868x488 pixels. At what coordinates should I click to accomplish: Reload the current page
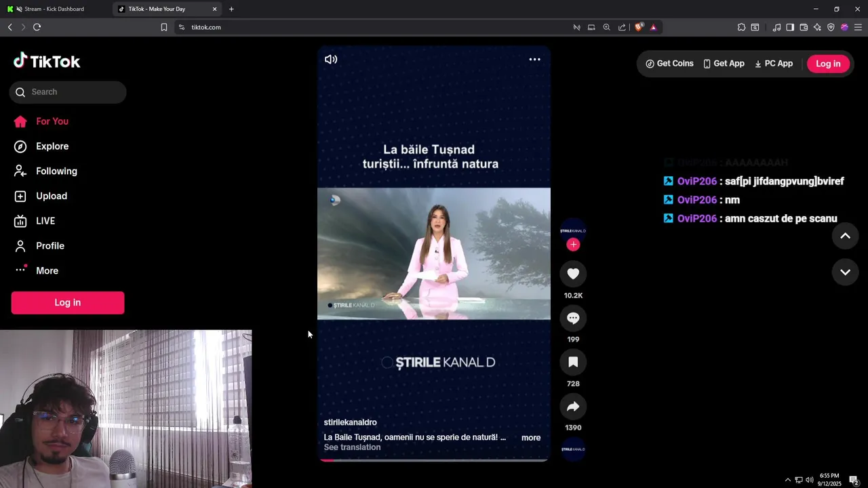tap(37, 27)
